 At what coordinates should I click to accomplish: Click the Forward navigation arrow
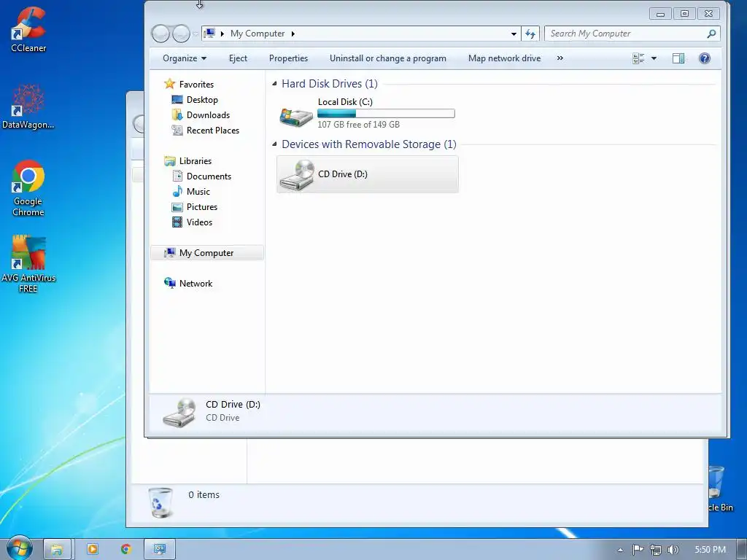181,34
